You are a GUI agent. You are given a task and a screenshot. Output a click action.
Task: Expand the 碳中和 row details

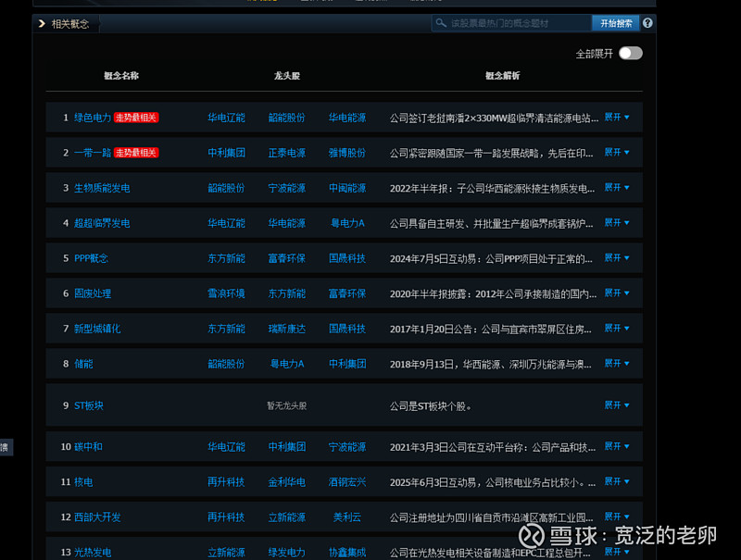617,446
